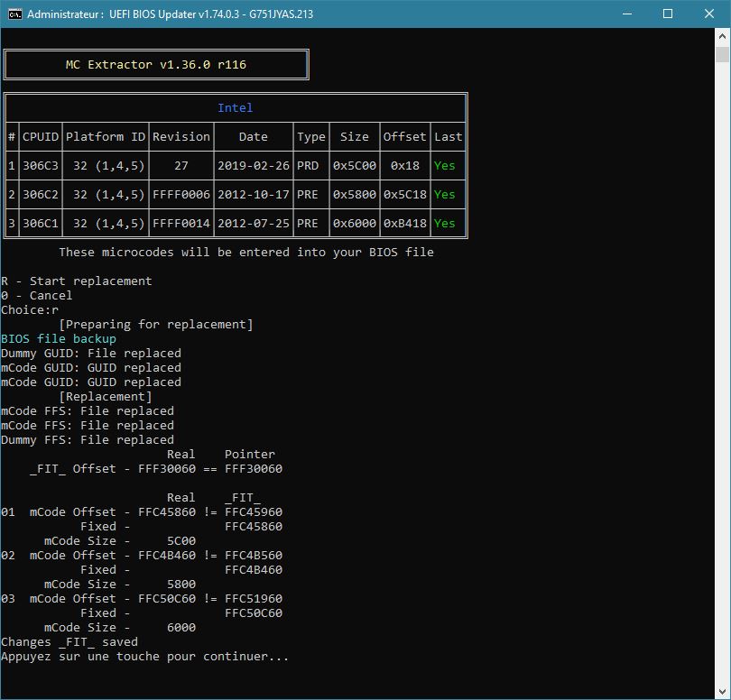Screen dimensions: 731x700
Task: Click the scrollbar down arrow
Action: (x=722, y=692)
